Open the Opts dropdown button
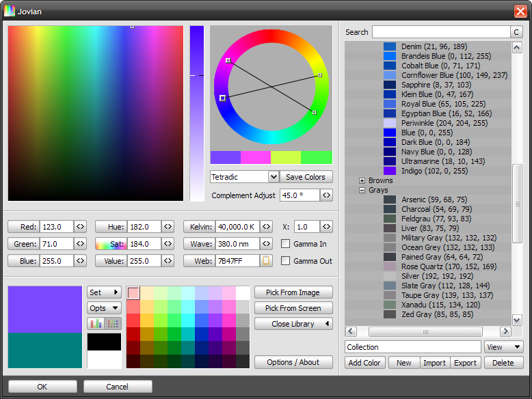The height and width of the screenshot is (399, 532). point(104,308)
